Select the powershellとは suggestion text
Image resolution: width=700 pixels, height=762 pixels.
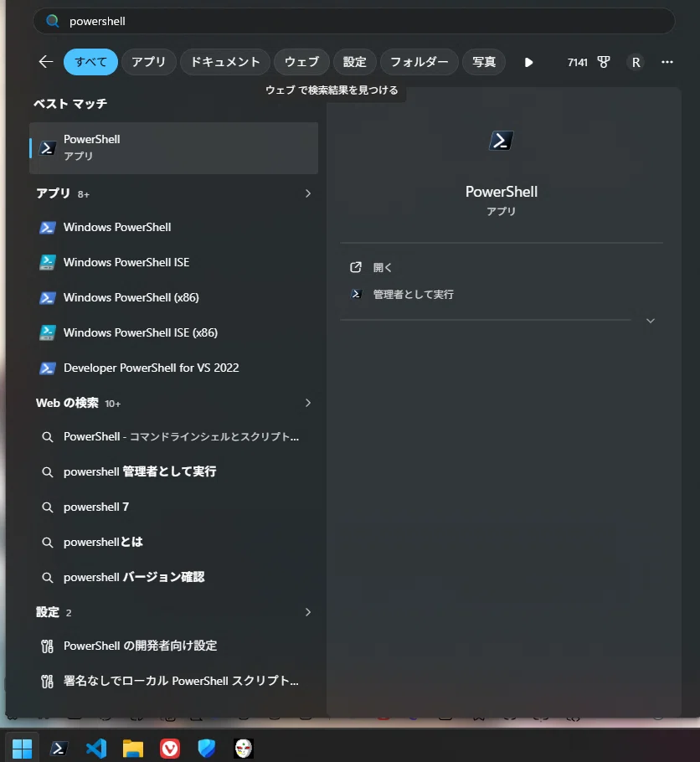[x=103, y=543]
